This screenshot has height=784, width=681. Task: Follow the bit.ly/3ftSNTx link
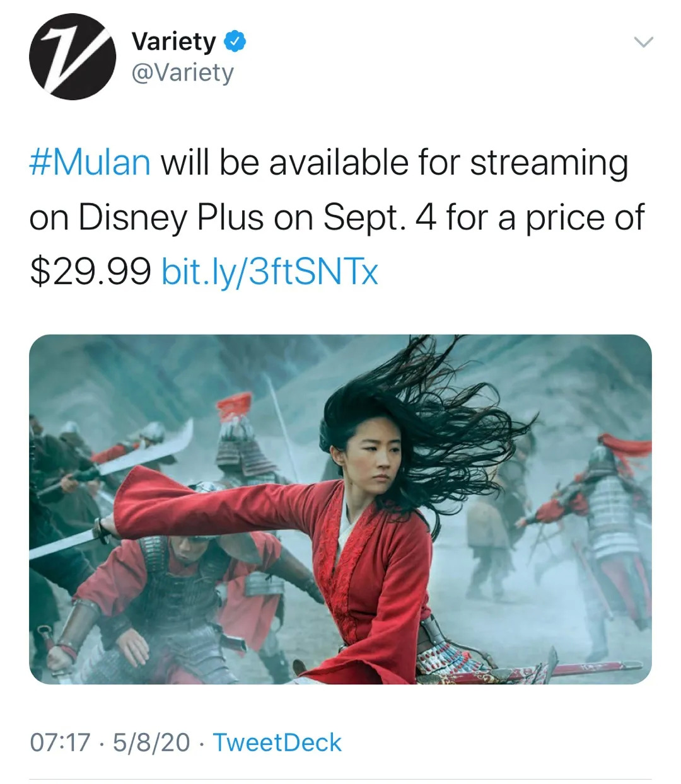270,272
